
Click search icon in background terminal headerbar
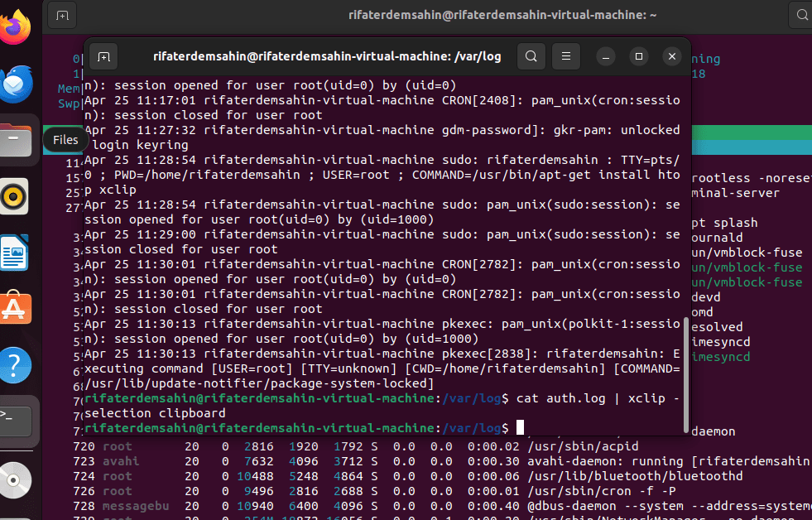801,16
